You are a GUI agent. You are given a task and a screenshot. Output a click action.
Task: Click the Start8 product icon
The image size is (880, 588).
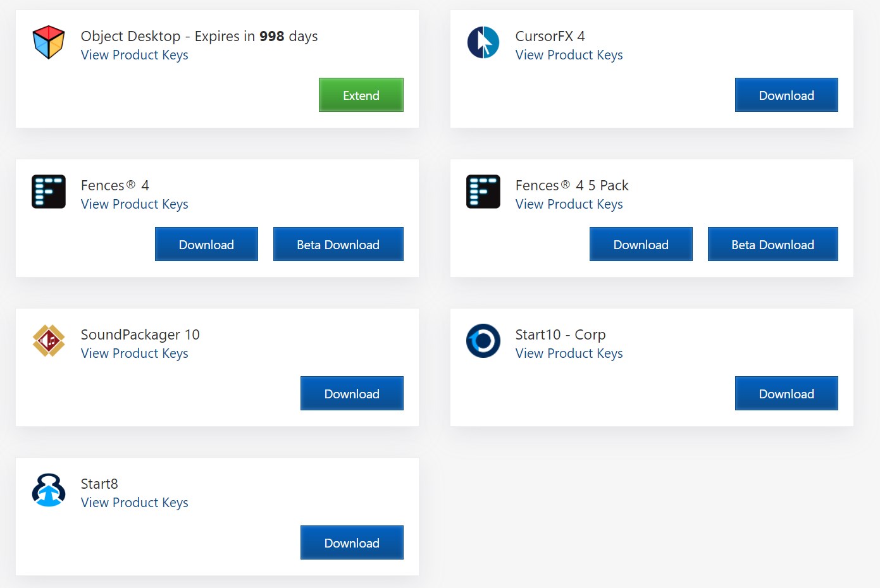tap(49, 490)
